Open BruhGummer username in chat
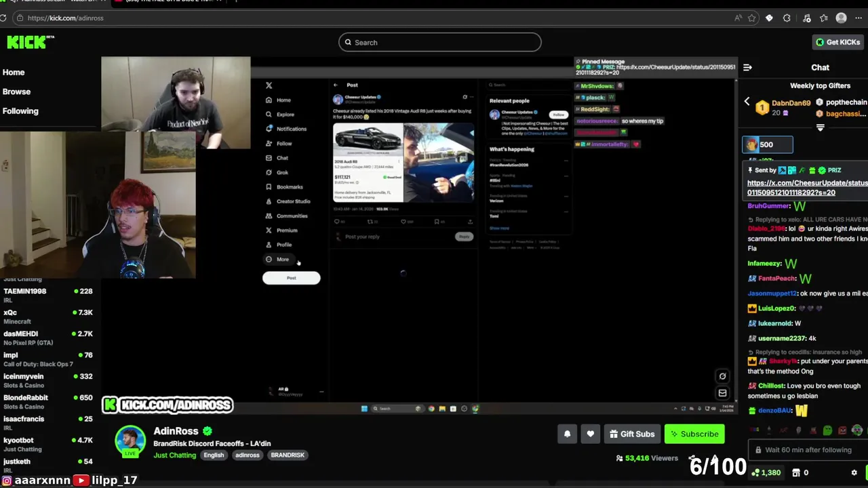This screenshot has width=868, height=488. (x=768, y=206)
